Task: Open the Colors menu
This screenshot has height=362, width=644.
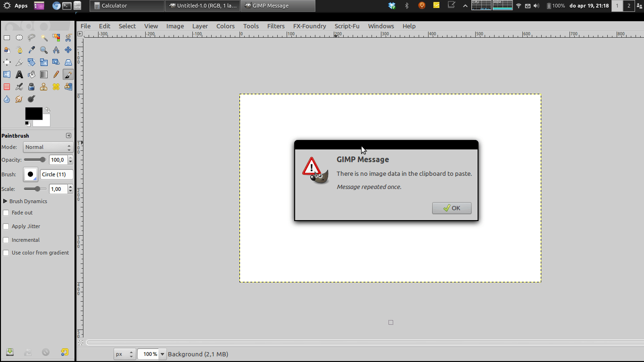Action: click(x=225, y=26)
